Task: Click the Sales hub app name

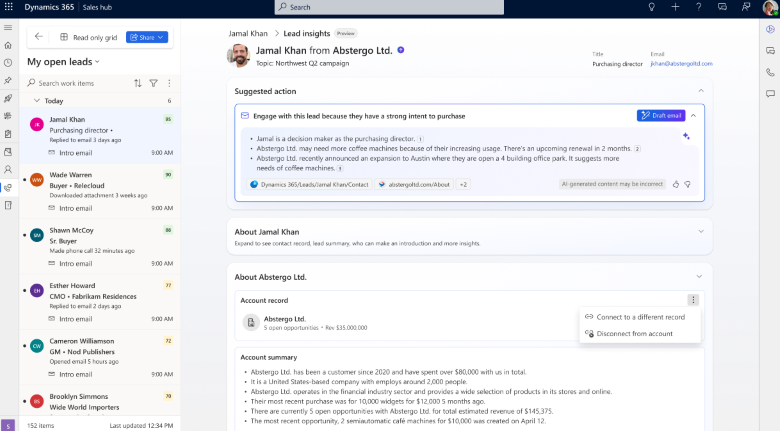Action: pyautogui.click(x=97, y=7)
